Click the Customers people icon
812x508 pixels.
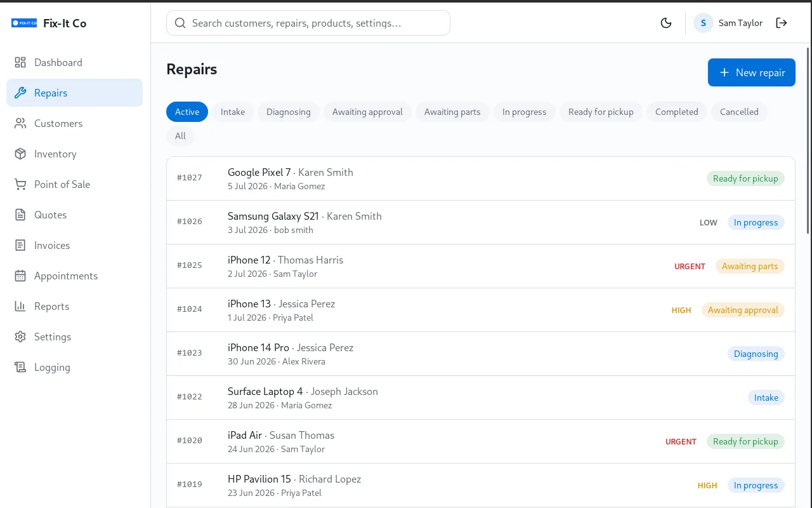point(20,123)
